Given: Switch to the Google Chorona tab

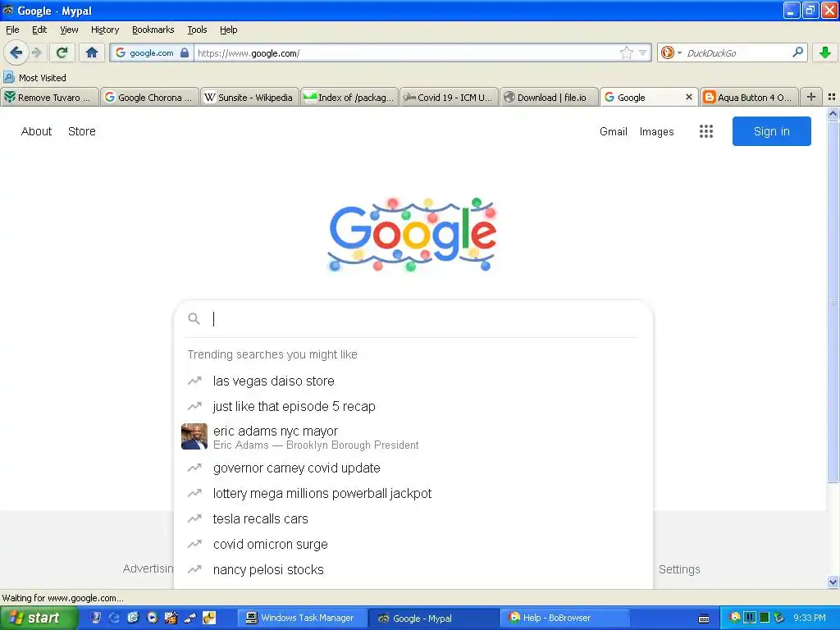Looking at the screenshot, I should (x=149, y=97).
